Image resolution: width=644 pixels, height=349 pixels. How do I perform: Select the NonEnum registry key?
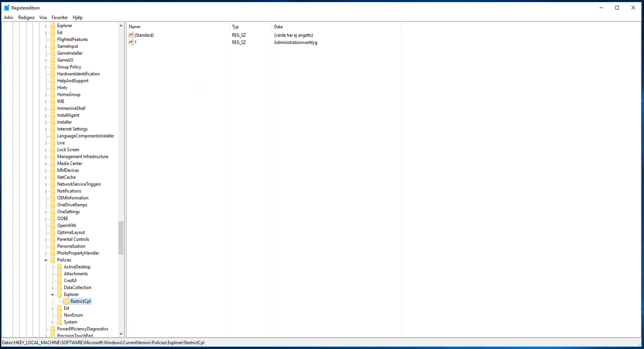(x=73, y=315)
